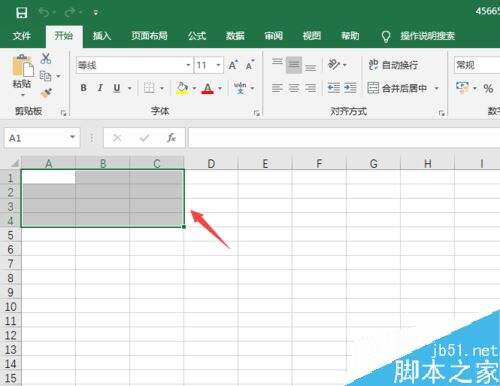Click the Save icon in quick access toolbar
500x386 pixels.
tap(22, 13)
